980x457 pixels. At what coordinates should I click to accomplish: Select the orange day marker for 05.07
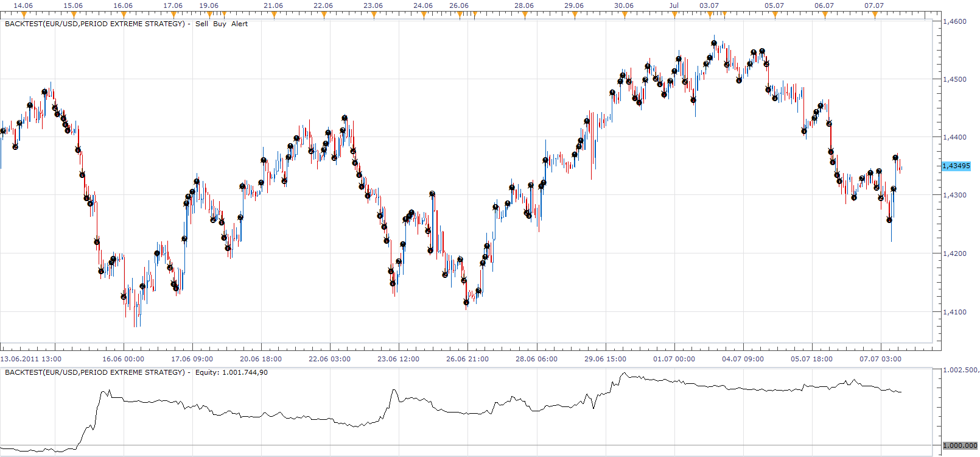pos(775,15)
